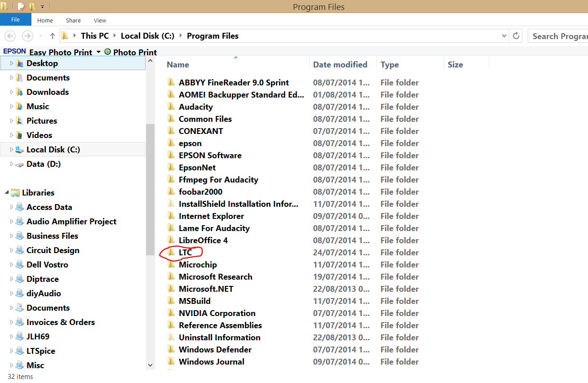Image resolution: width=588 pixels, height=383 pixels.
Task: Switch to the Home ribbon tab
Action: click(x=45, y=20)
